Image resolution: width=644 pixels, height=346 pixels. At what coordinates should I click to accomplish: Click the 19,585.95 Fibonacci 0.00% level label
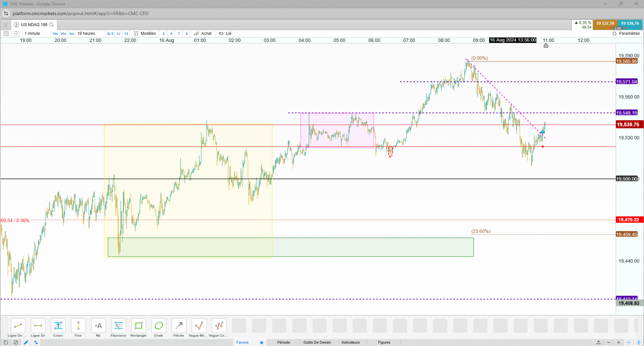[x=626, y=61]
